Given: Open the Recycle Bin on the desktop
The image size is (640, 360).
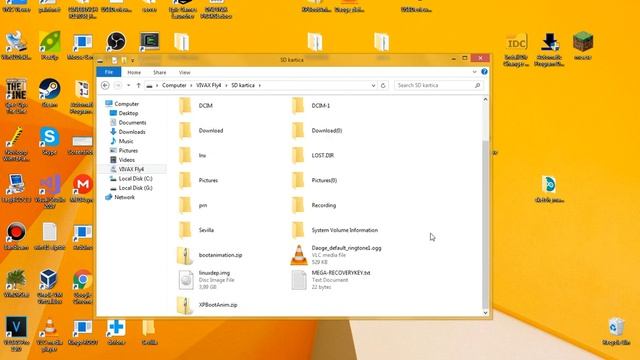Looking at the screenshot, I should (x=616, y=328).
